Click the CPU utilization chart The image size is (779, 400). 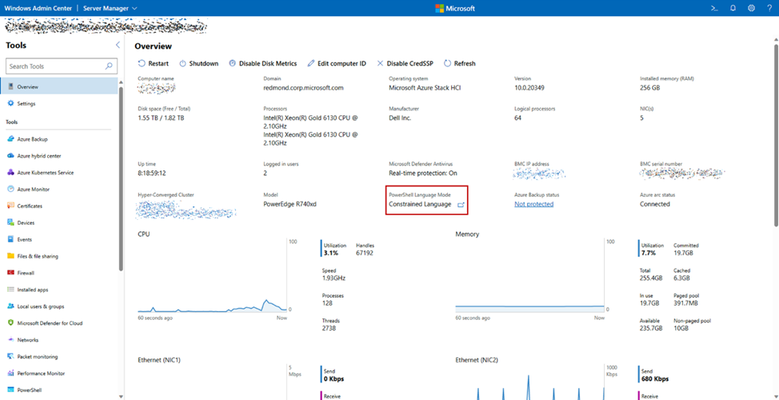(x=212, y=276)
